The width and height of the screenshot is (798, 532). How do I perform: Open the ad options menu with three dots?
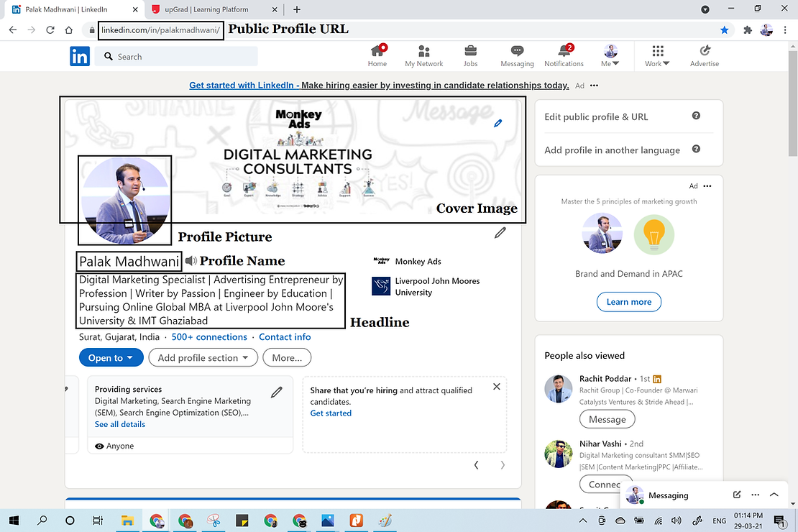coord(707,185)
